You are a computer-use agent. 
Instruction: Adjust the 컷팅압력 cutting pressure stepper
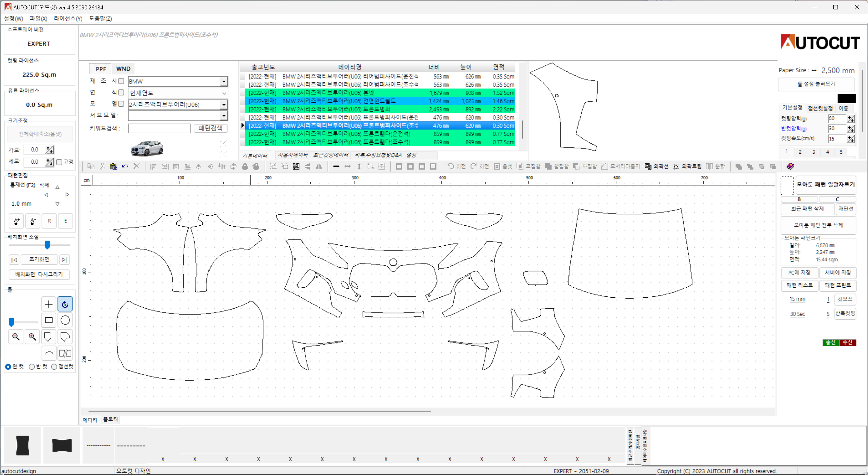coord(851,119)
